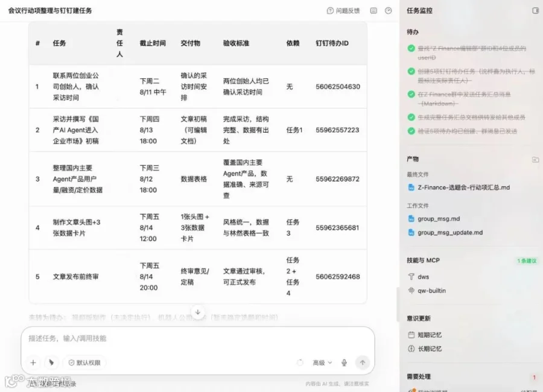Screen dimensions: 543x392
Task: Click 钉钉待办ID 56062504630 cell
Action: 338,87
